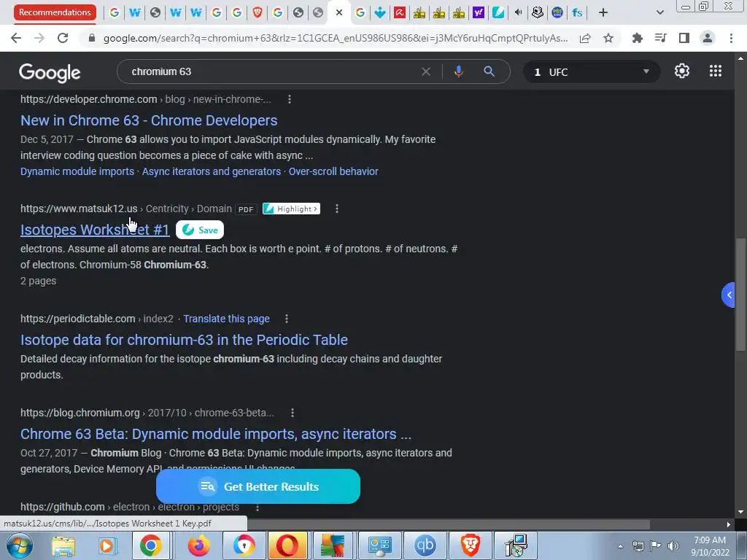Screen dimensions: 747x560
Task: Open the Google apps grid
Action: coord(715,71)
